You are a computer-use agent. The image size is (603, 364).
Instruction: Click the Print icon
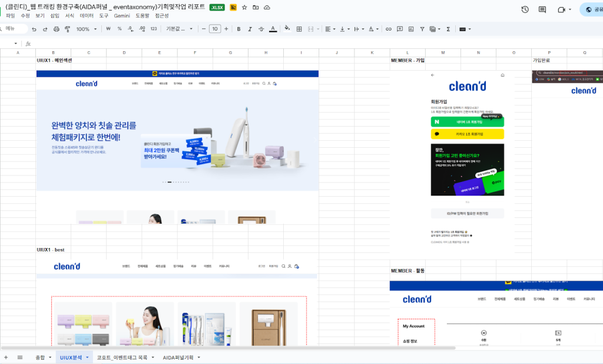(57, 29)
